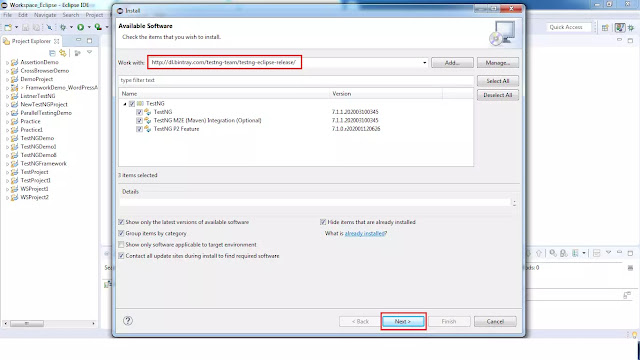Select the Project Explorer tab
This screenshot has width=640, height=360.
[31, 41]
